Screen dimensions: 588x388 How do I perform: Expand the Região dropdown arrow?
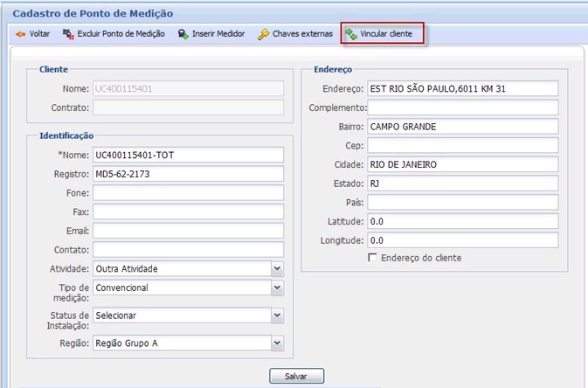pos(278,343)
